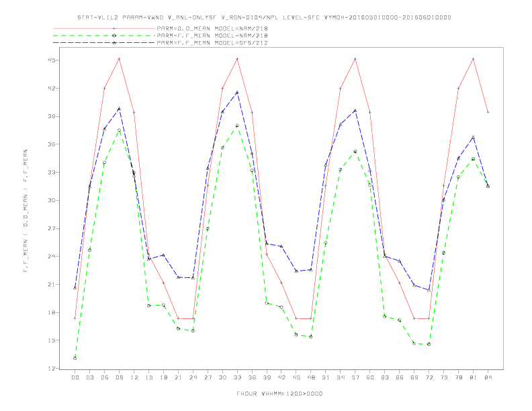
Task: Click x-axis forecast hour label 84
Action: pyautogui.click(x=488, y=377)
